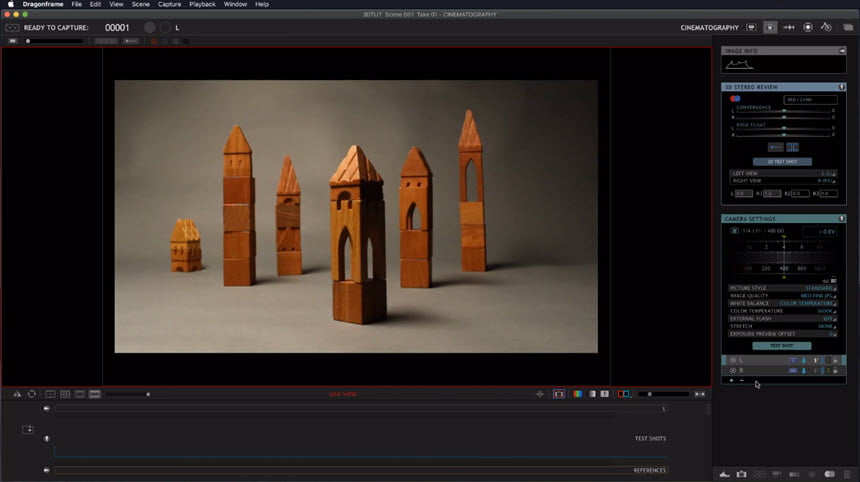Viewport: 860px width, 482px height.
Task: Switch to Animation workspace icon
Action: (751, 27)
